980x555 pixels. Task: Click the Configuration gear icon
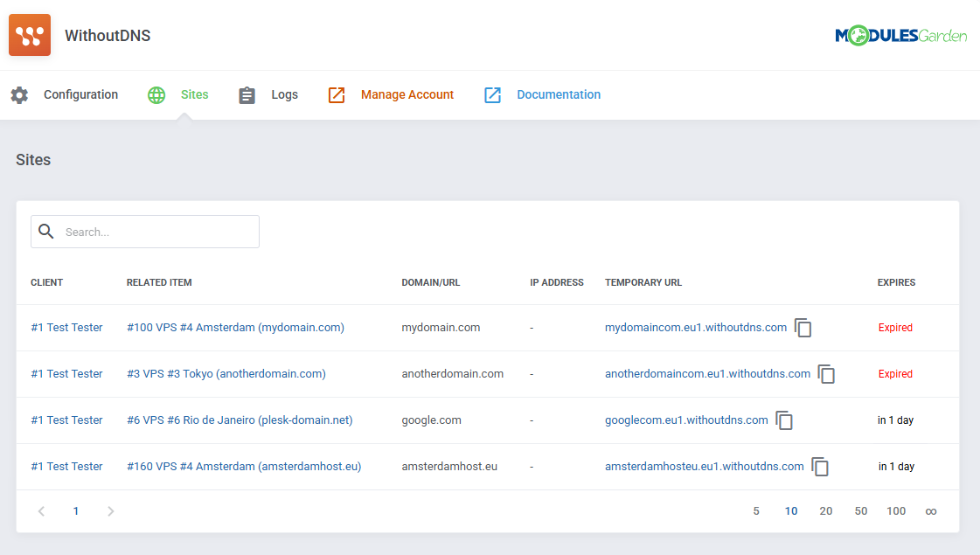(x=19, y=95)
